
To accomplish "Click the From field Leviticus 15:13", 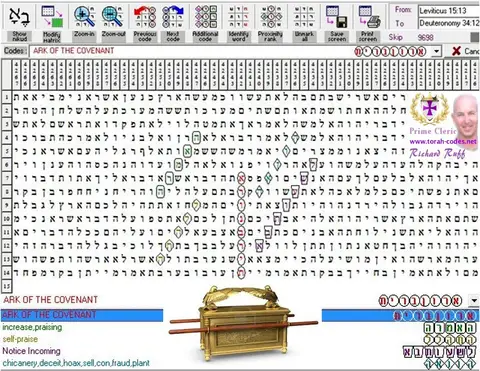I will [449, 11].
